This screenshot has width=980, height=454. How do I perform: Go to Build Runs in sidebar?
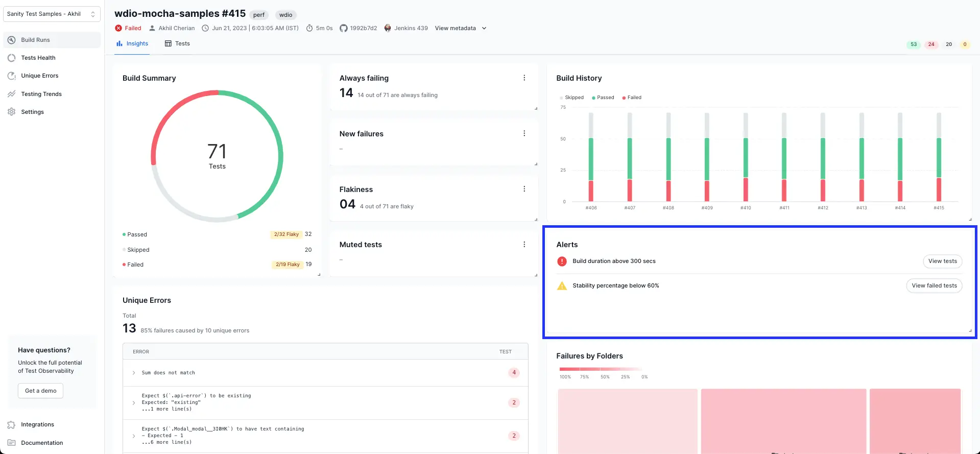tap(52, 40)
